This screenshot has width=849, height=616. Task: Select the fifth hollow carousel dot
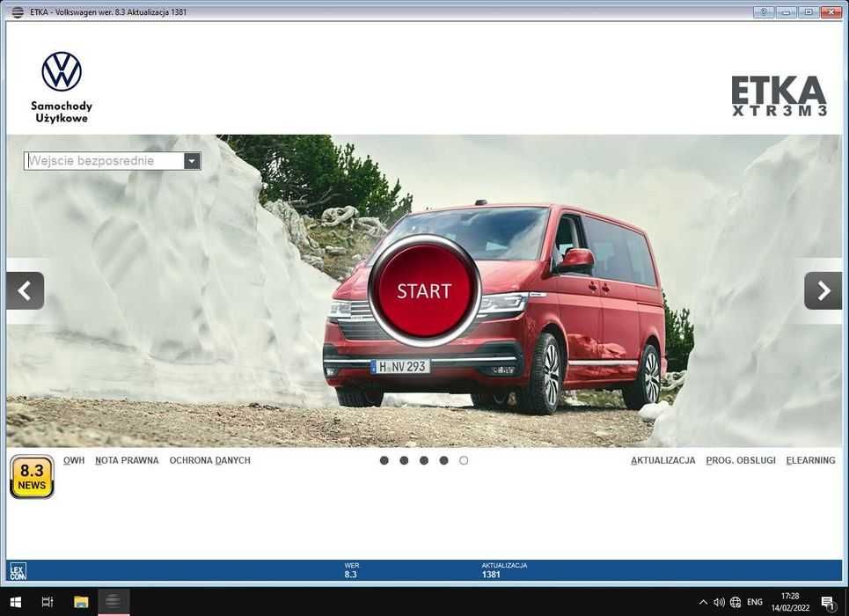pyautogui.click(x=464, y=460)
